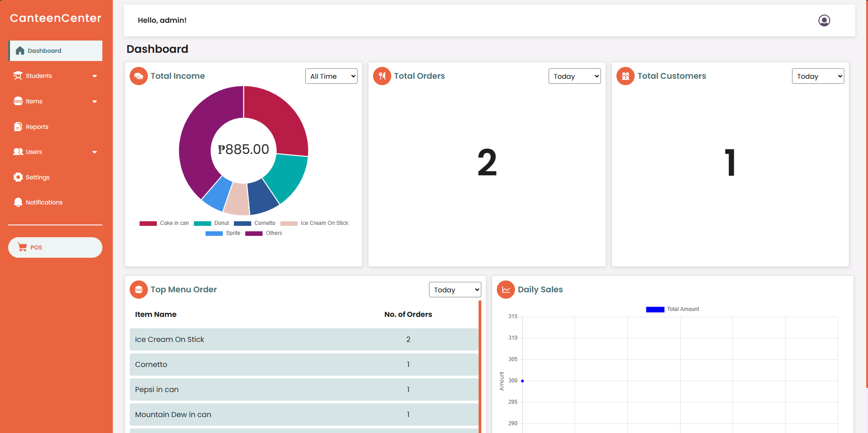The height and width of the screenshot is (433, 868).
Task: Hide the Total Amount dataset legend
Action: coord(672,309)
